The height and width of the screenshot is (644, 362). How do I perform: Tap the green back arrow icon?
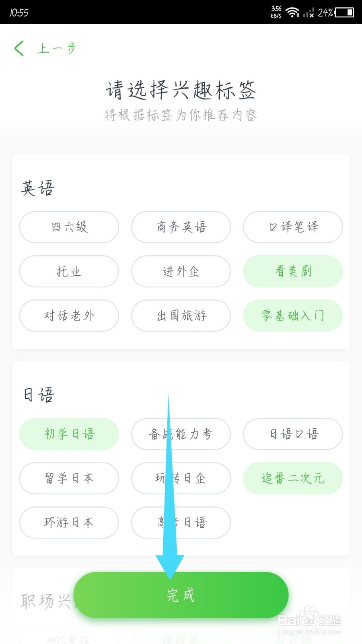pos(19,48)
